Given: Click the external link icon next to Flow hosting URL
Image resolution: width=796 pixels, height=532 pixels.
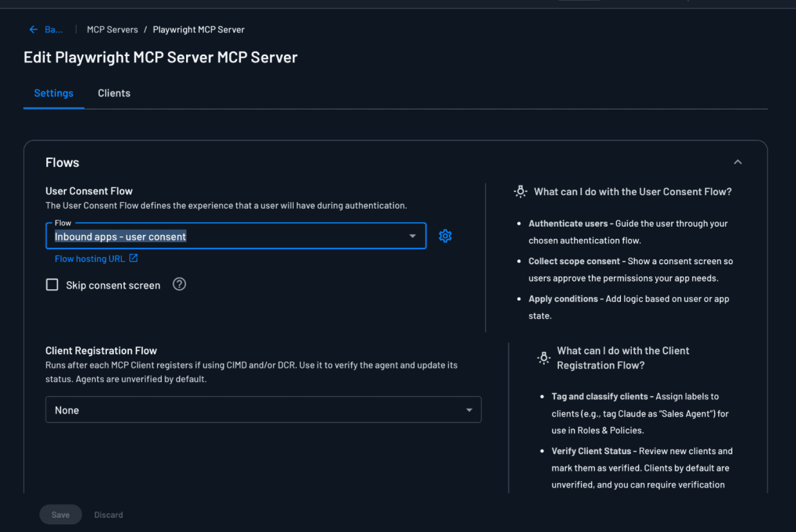Looking at the screenshot, I should [x=133, y=258].
